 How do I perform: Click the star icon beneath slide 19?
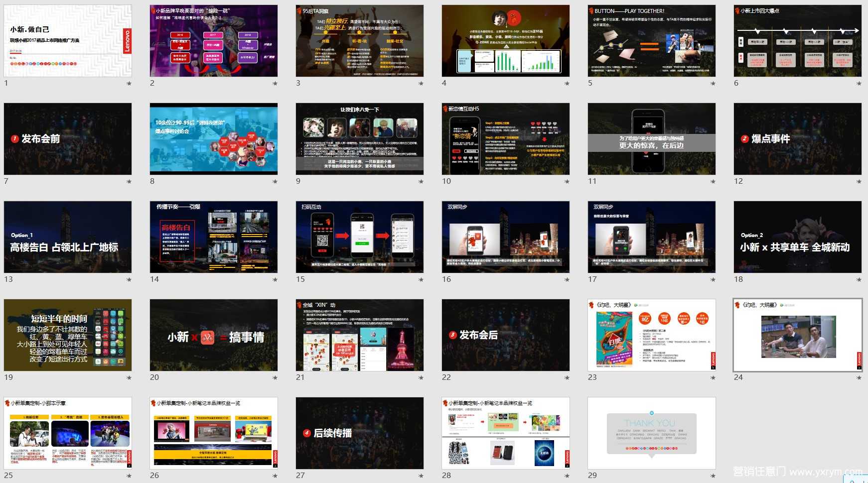[x=129, y=378]
